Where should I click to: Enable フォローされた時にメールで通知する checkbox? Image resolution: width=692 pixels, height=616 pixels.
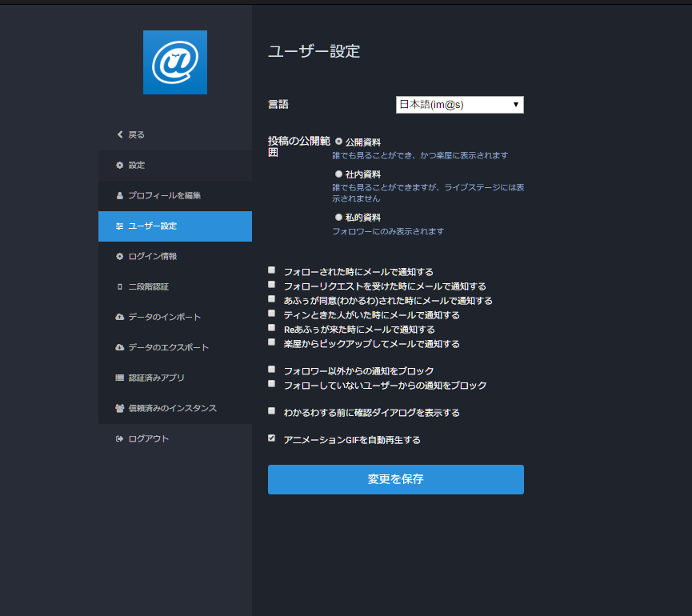pyautogui.click(x=272, y=270)
